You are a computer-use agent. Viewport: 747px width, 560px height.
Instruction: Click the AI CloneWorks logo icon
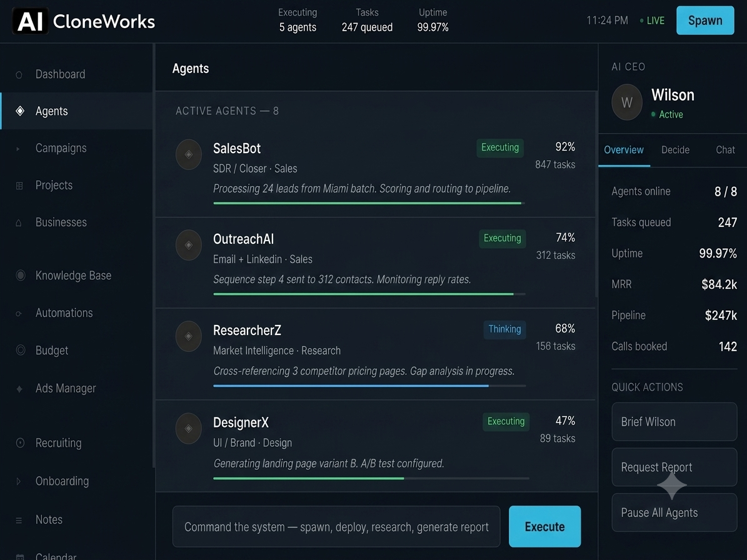pos(30,21)
